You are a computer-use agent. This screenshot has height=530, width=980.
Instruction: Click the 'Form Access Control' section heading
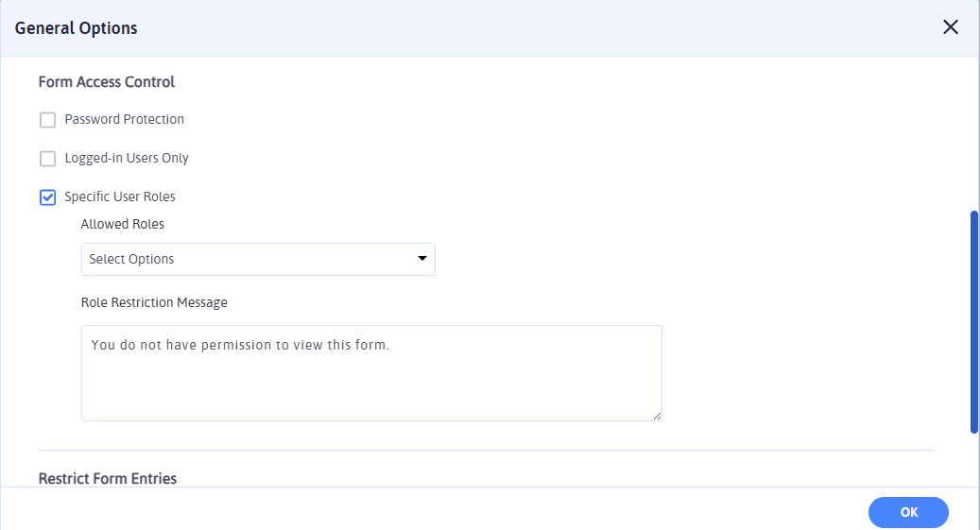107,82
